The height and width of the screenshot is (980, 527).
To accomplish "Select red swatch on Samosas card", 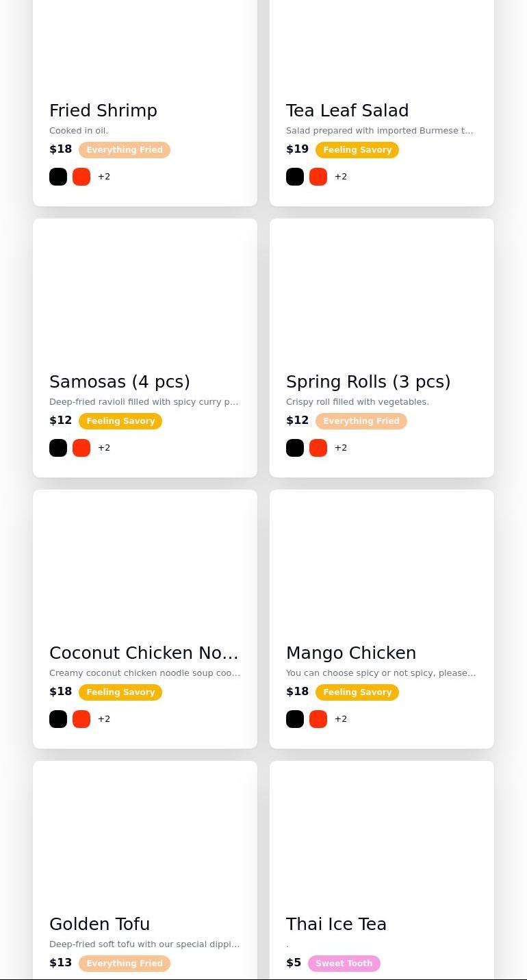I will tap(81, 448).
